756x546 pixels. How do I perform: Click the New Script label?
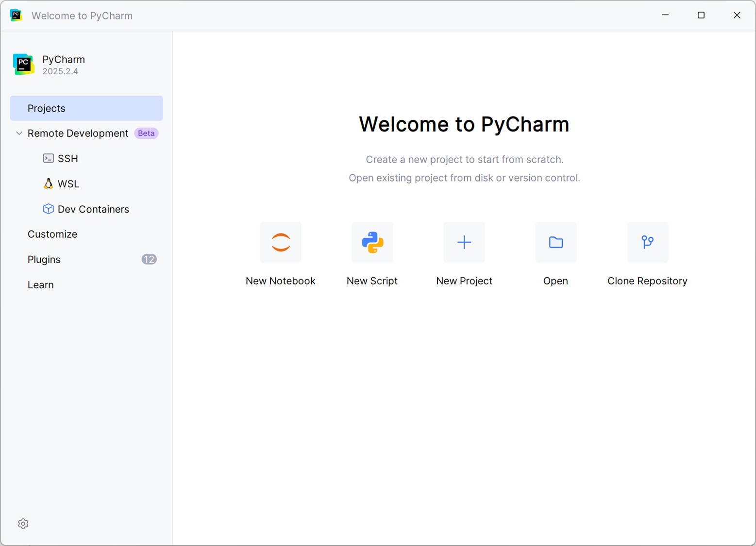(x=372, y=281)
